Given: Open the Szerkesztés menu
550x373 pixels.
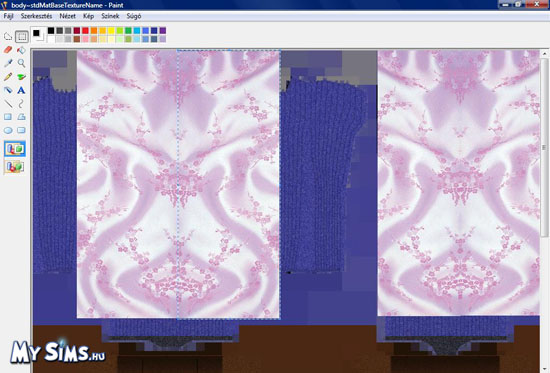Looking at the screenshot, I should 36,16.
